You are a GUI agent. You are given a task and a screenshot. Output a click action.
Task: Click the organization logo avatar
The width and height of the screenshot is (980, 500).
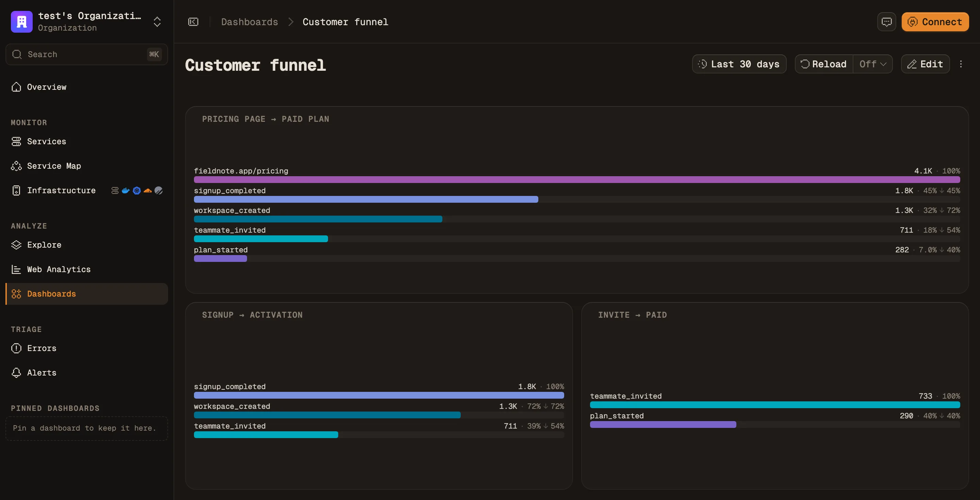point(22,22)
